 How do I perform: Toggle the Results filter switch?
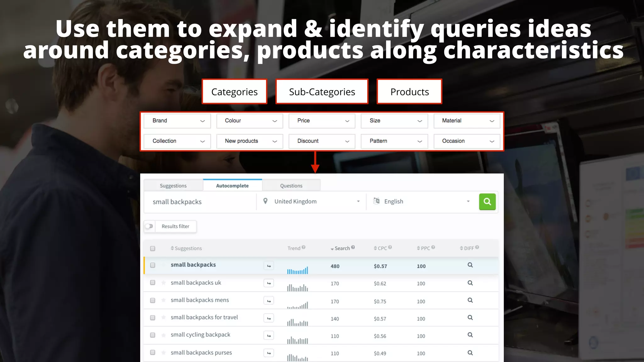(149, 226)
